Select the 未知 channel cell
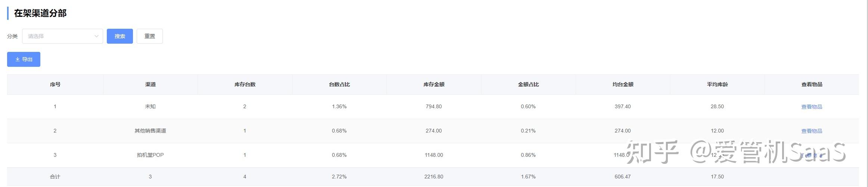 150,107
